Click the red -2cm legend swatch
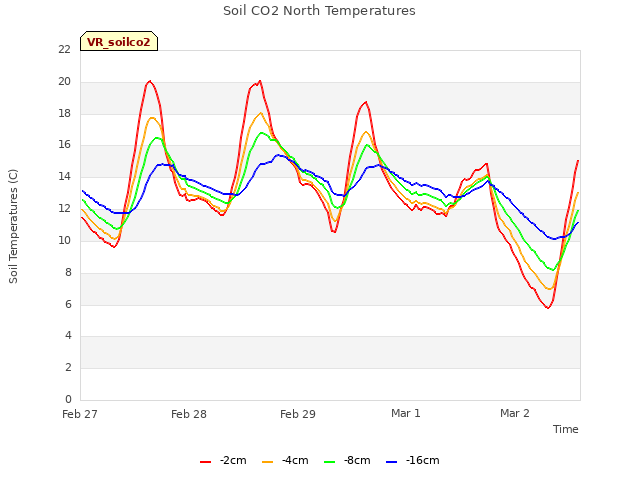This screenshot has height=480, width=640. [205, 462]
